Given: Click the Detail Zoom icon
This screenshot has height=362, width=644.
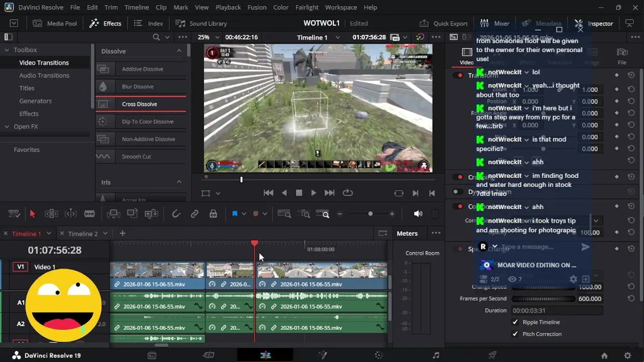Looking at the screenshot, I should (x=303, y=214).
